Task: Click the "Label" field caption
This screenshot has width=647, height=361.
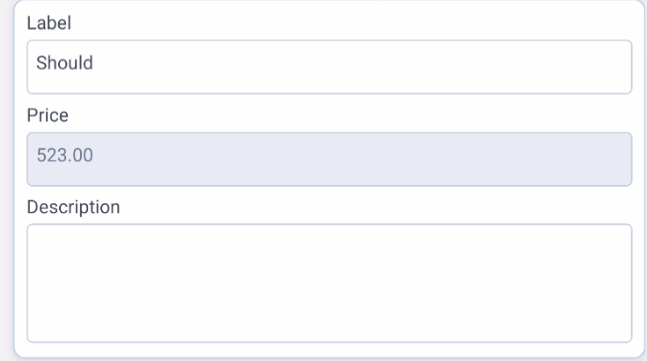Action: pos(49,23)
